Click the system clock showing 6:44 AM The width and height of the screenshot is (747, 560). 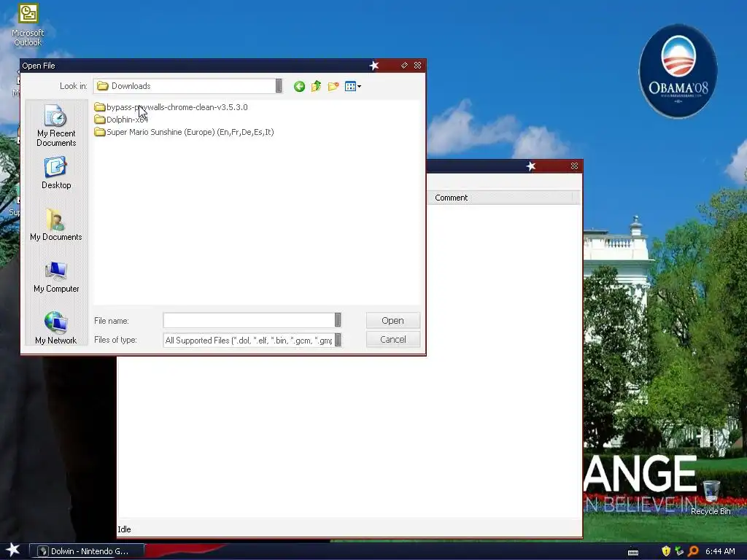coord(720,551)
